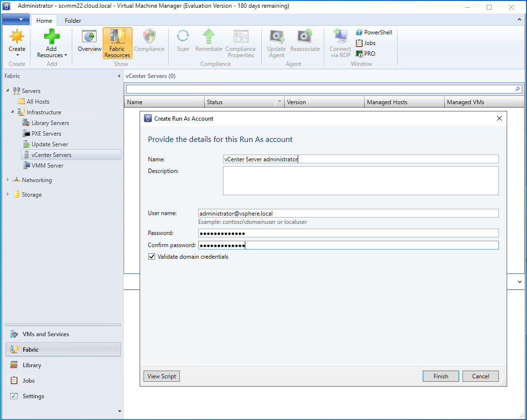Open Add Resources in the ribbon
The image size is (527, 420).
click(52, 43)
